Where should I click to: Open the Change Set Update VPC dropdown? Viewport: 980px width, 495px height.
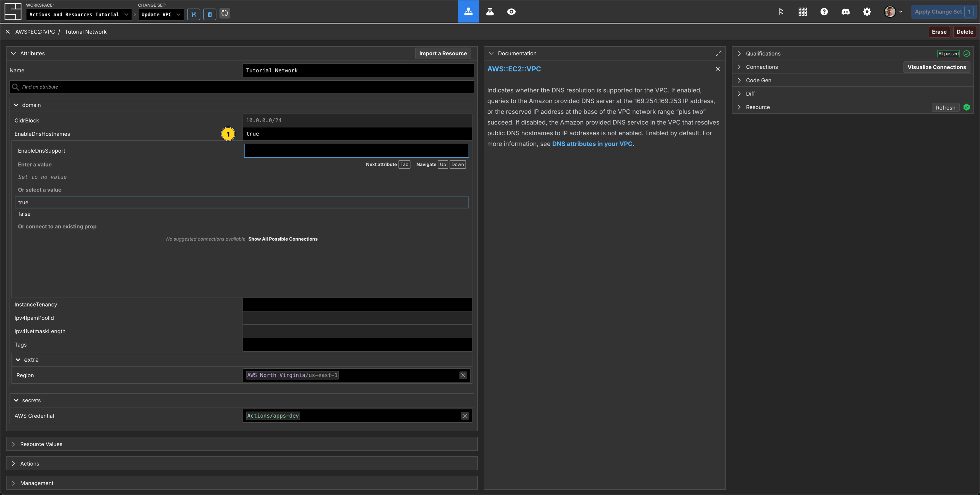[x=161, y=14]
